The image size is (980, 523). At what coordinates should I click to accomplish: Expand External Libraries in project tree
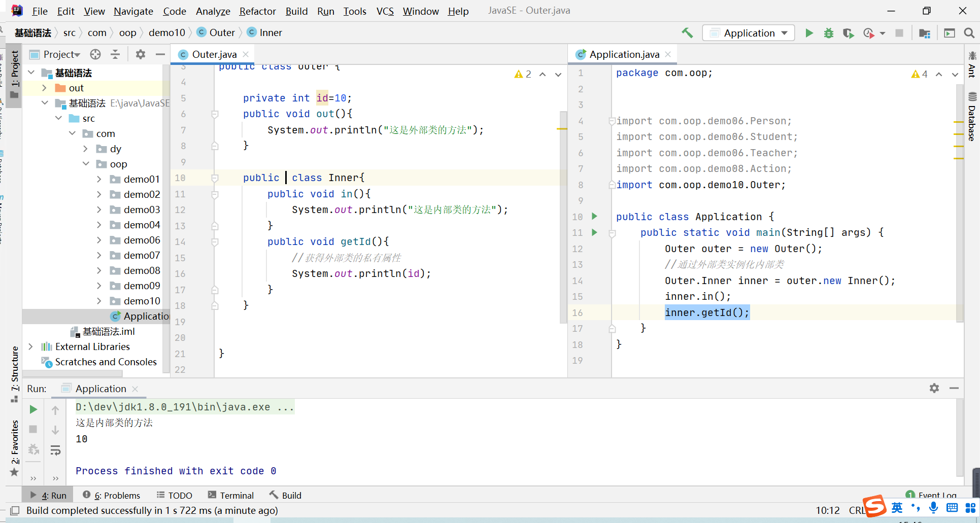(x=31, y=346)
